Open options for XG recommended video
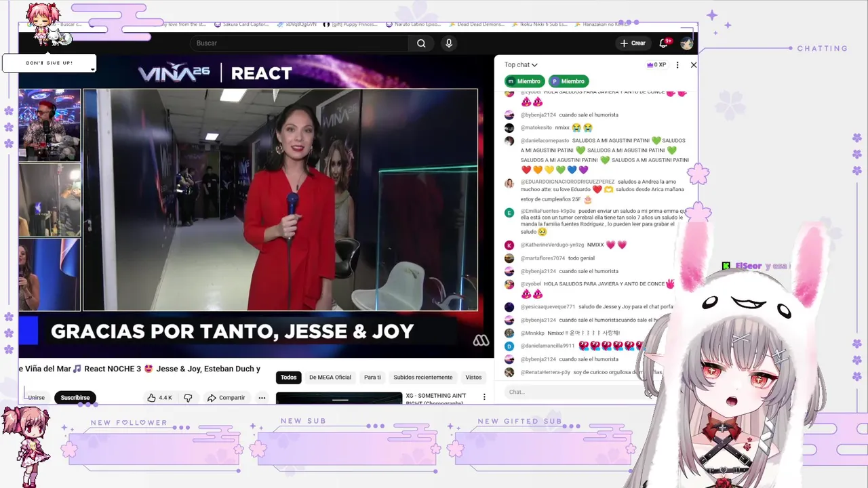 coord(484,396)
